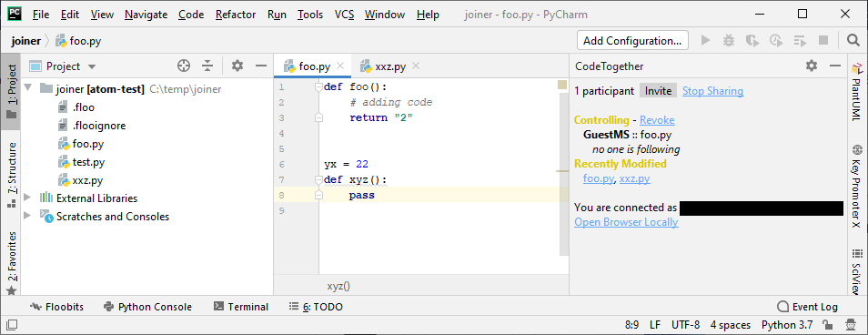Click the Profile run icon

pos(776,40)
